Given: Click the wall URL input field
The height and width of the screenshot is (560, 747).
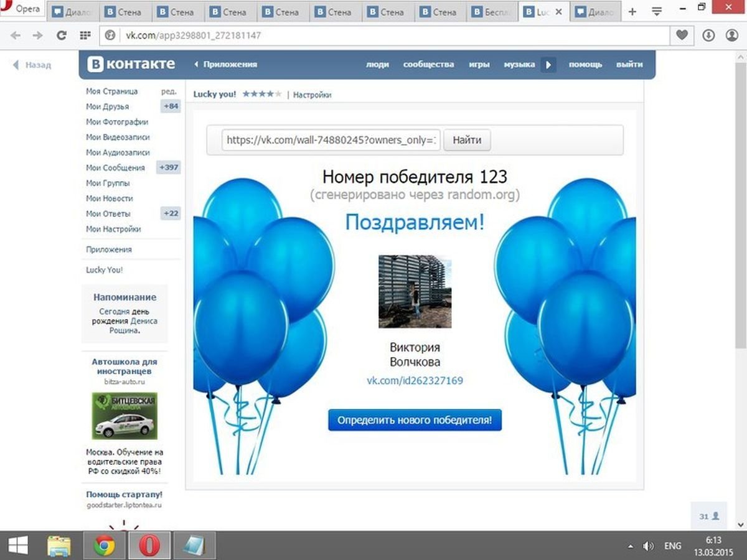Looking at the screenshot, I should [x=331, y=140].
